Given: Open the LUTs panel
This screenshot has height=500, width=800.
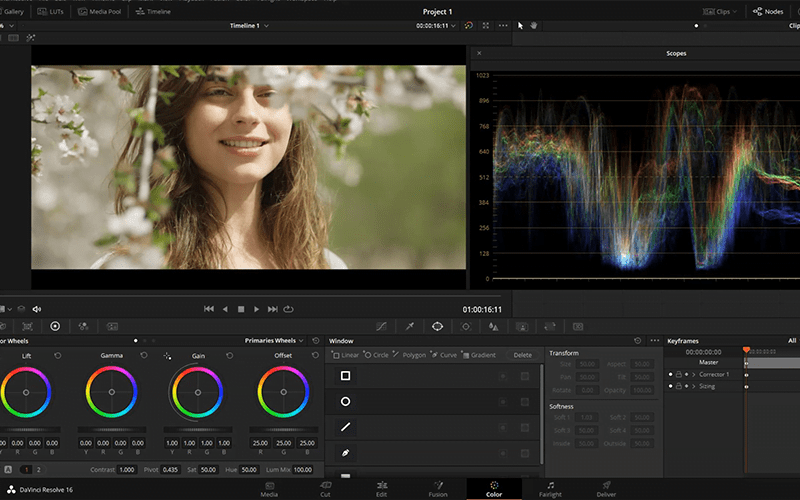Looking at the screenshot, I should 50,11.
